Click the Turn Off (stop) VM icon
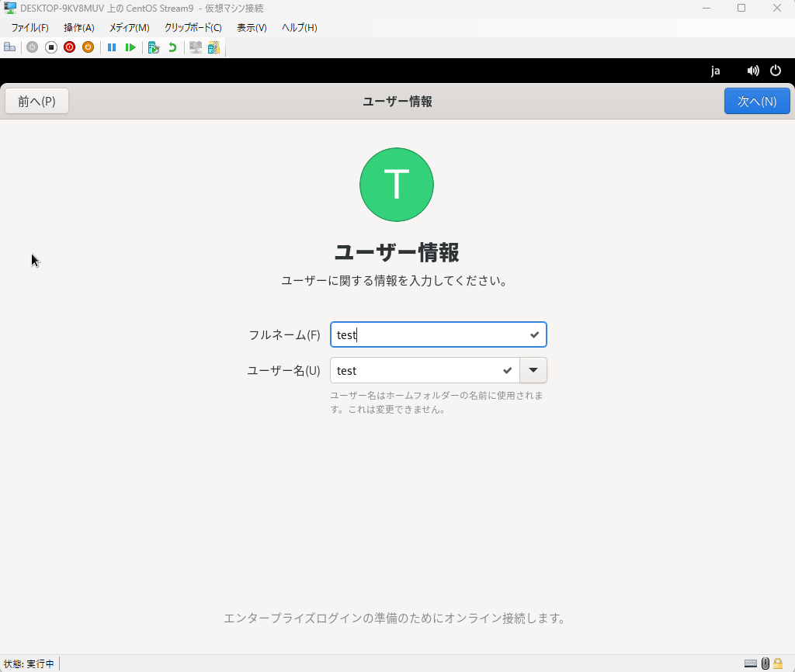Viewport: 795px width, 672px height. click(x=51, y=47)
